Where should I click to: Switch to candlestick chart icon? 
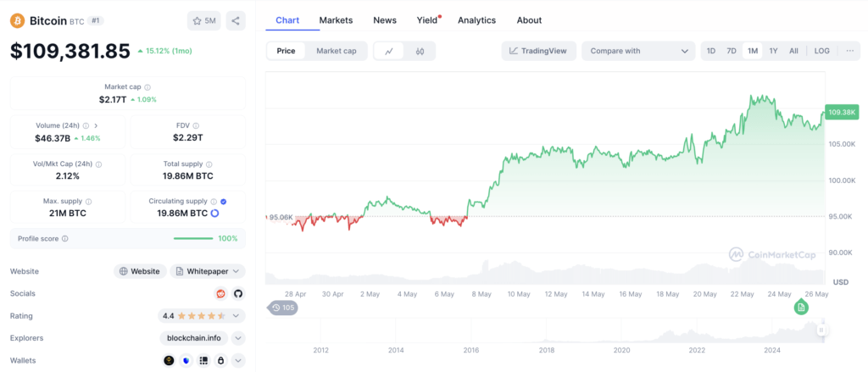[x=420, y=51]
